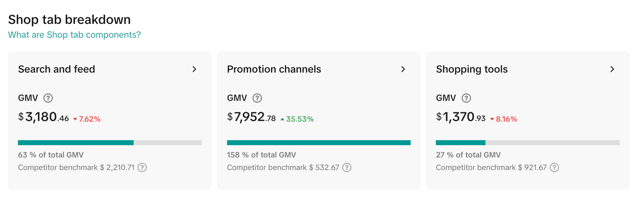This screenshot has width=644, height=203.
Task: Open help beside Competitor benchmark $921.67
Action: click(x=554, y=167)
